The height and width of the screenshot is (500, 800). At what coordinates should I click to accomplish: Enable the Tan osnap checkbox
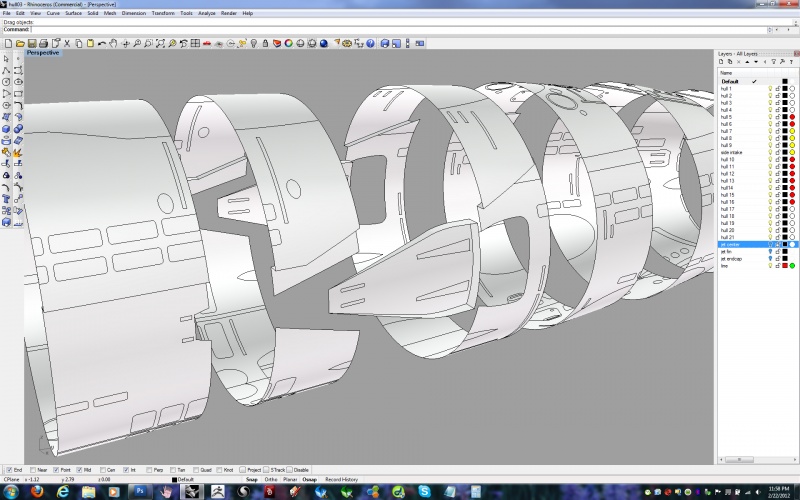click(172, 470)
